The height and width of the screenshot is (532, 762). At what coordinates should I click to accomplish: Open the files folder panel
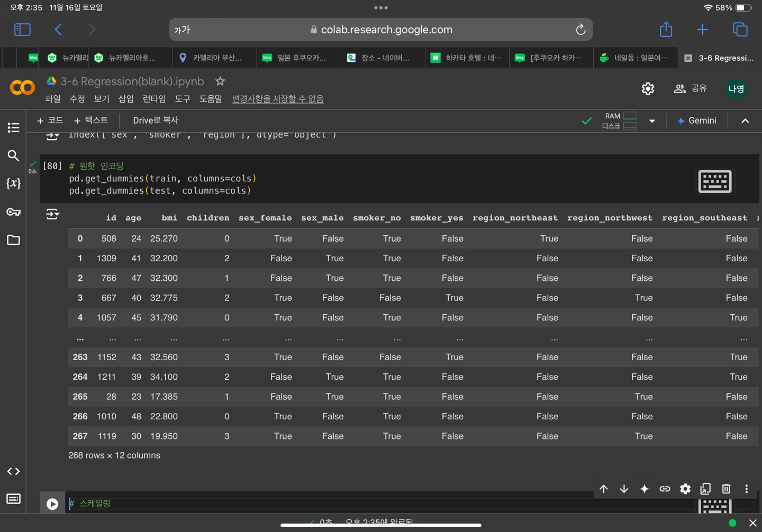(13, 240)
